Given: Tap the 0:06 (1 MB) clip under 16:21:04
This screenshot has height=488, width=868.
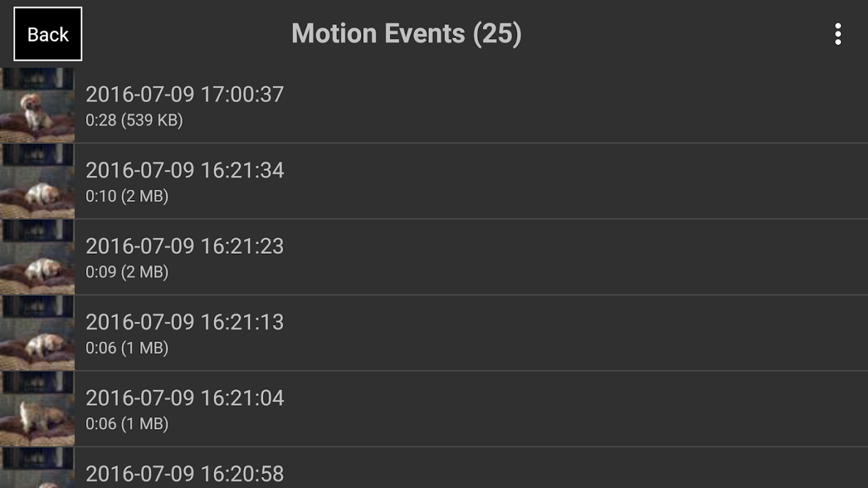Looking at the screenshot, I should click(126, 423).
